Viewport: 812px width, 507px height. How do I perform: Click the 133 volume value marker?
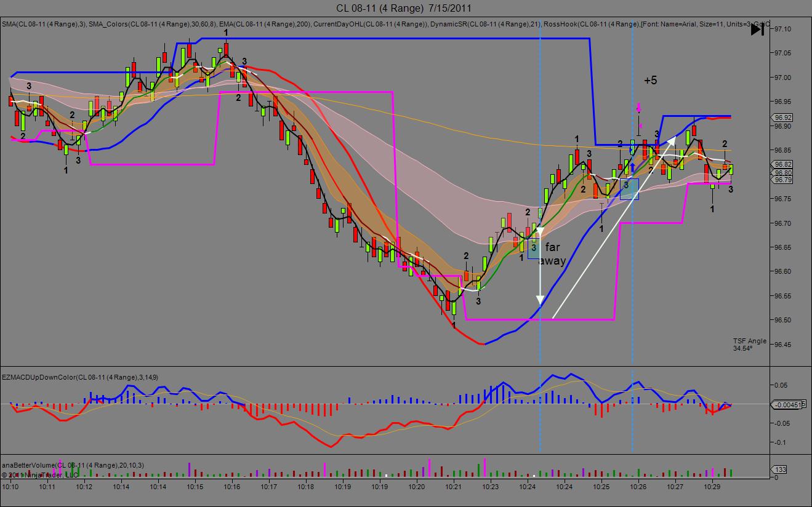780,469
